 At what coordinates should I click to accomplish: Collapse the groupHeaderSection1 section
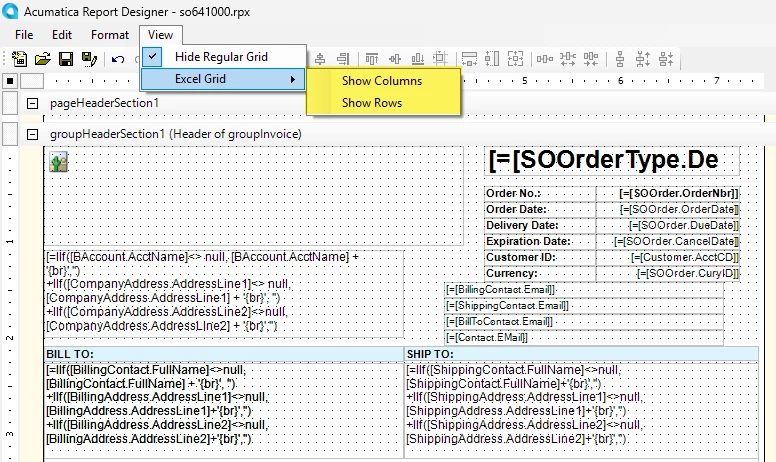point(32,134)
